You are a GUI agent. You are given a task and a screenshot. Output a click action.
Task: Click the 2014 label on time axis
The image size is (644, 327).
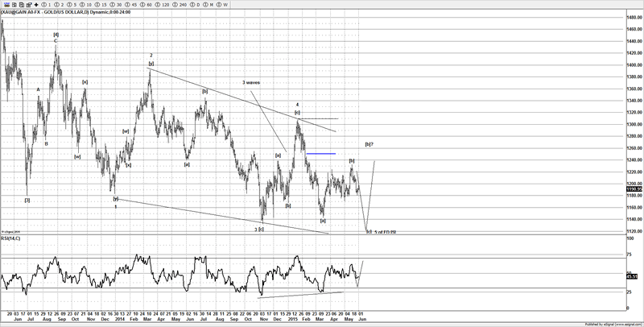119,319
